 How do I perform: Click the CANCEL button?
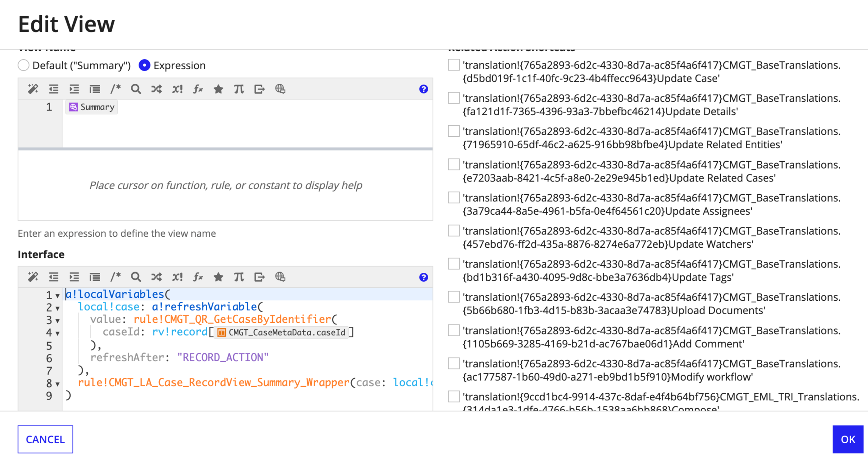[45, 439]
